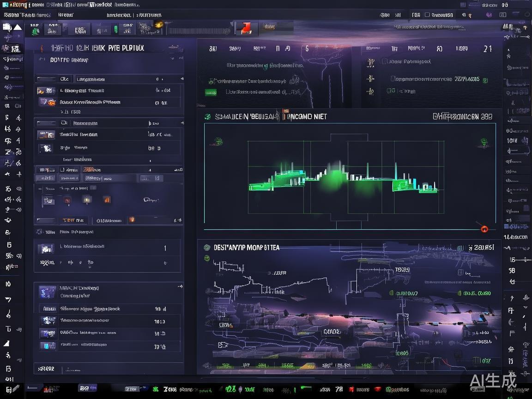
Task: Expand the arrow beside the MVCN panel header
Action: (x=179, y=287)
